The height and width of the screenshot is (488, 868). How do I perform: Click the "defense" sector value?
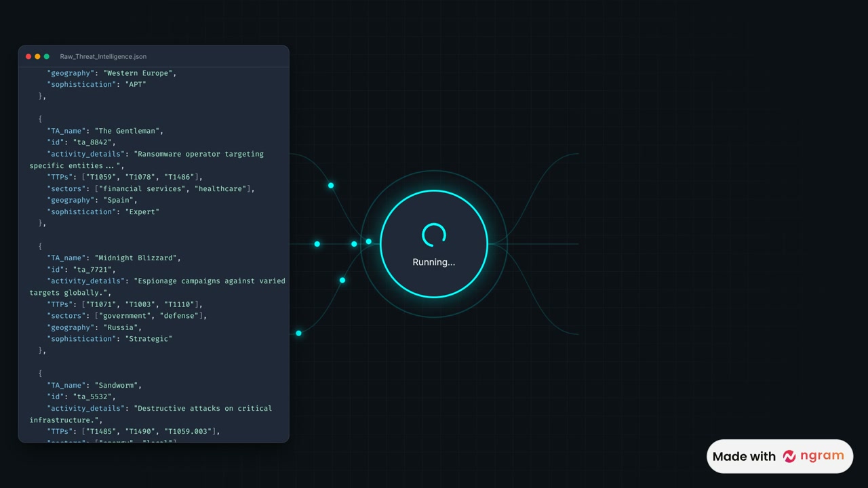coord(179,316)
